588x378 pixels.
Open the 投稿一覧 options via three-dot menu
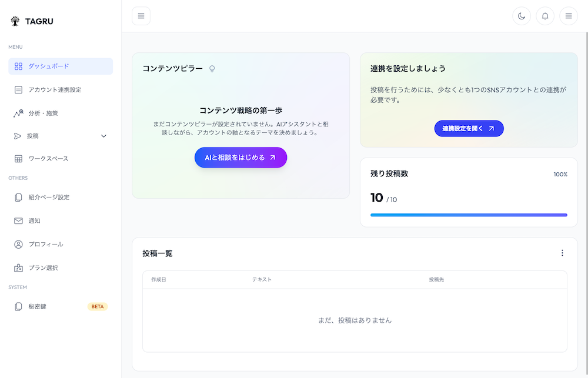[562, 252]
